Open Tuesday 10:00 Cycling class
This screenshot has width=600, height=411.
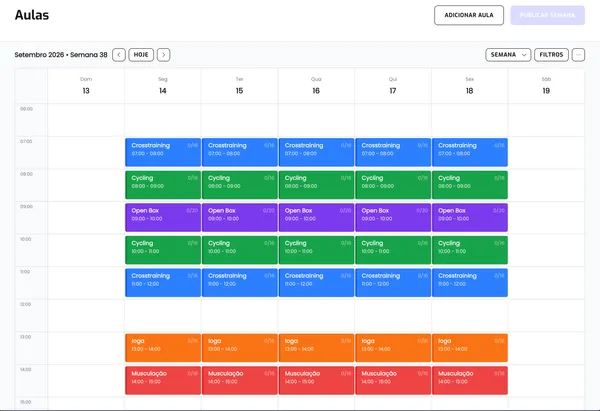pyautogui.click(x=240, y=250)
